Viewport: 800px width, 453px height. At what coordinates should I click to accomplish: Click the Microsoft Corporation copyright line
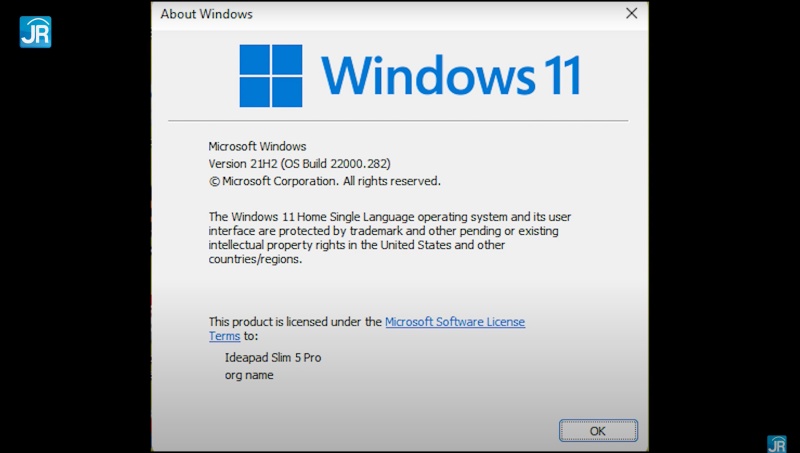coord(324,181)
